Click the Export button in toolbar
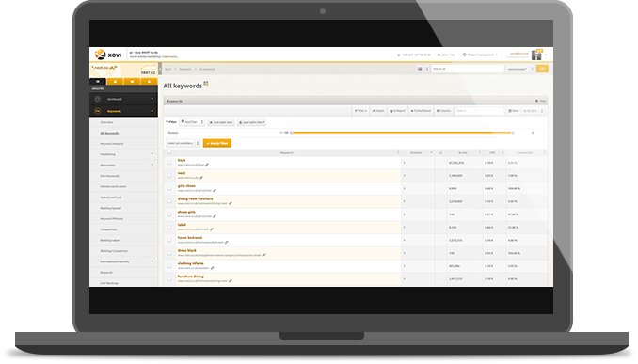638x364 pixels. coord(378,111)
